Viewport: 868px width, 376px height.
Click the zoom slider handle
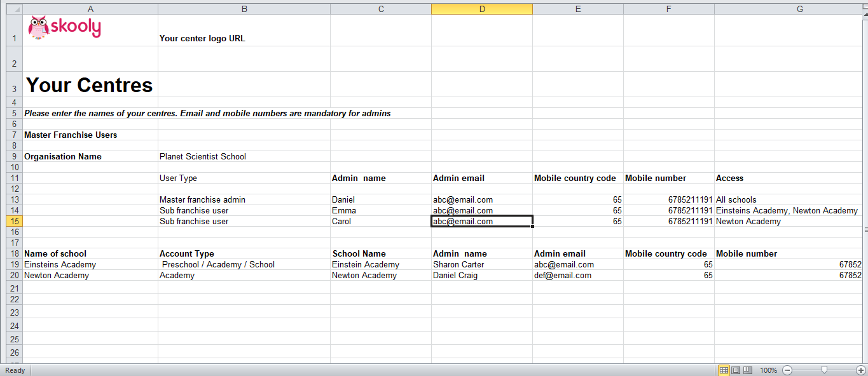point(824,370)
